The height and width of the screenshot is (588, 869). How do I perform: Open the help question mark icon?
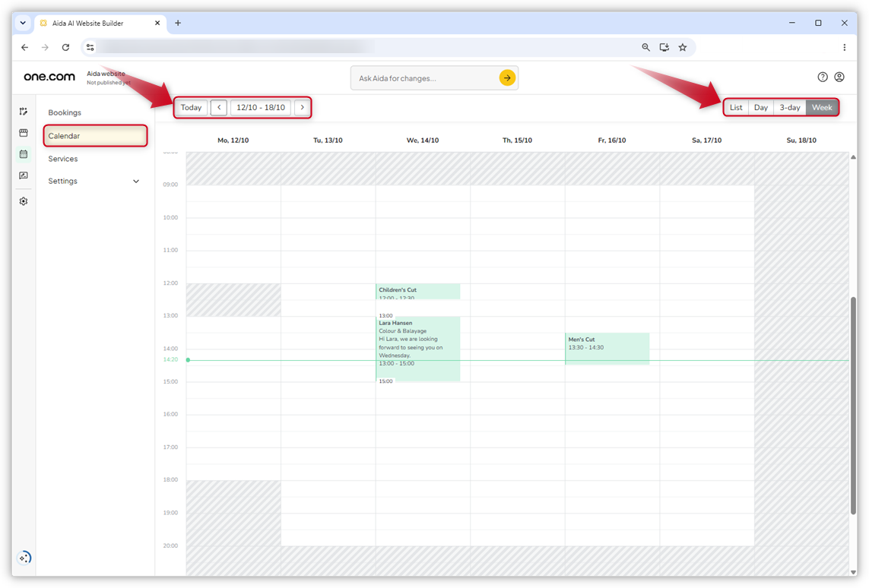click(x=823, y=77)
